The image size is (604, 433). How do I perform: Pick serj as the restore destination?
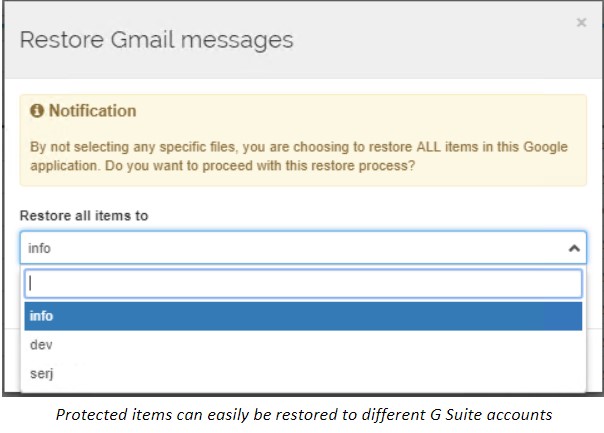pyautogui.click(x=303, y=373)
